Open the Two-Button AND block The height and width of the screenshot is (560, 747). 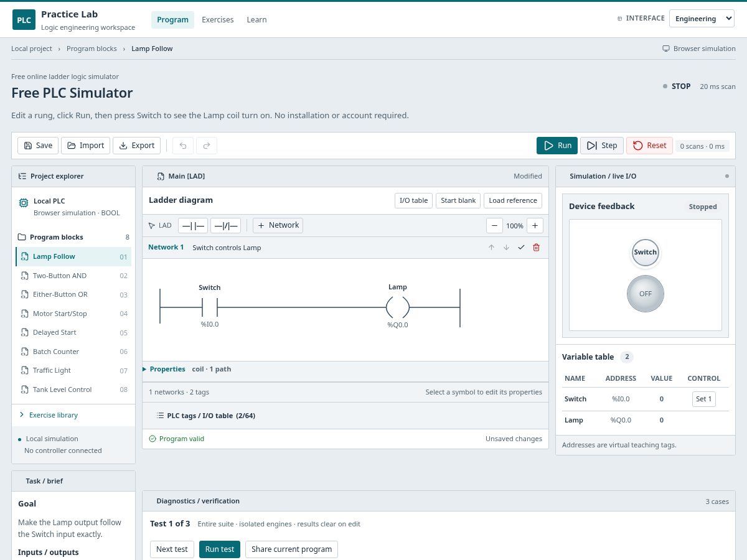tap(73, 276)
